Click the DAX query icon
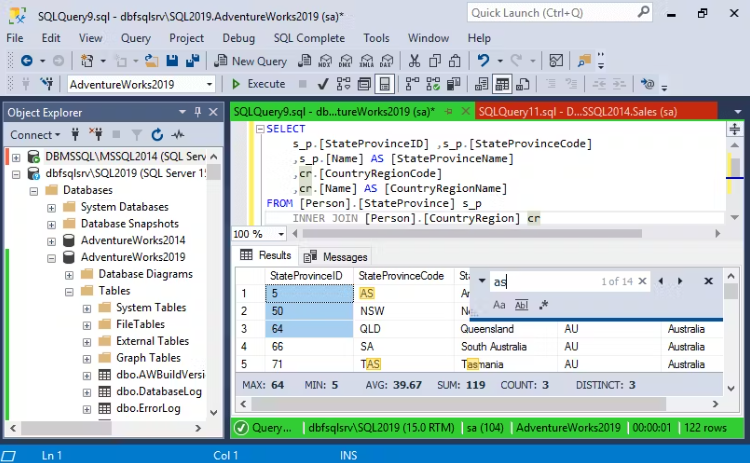This screenshot has width=750, height=463. tap(387, 61)
